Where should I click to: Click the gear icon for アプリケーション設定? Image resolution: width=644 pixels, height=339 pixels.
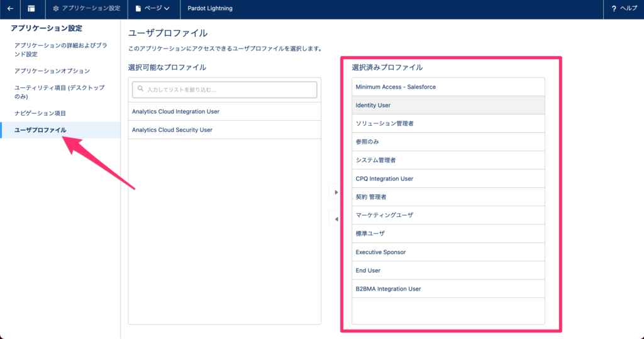[56, 8]
